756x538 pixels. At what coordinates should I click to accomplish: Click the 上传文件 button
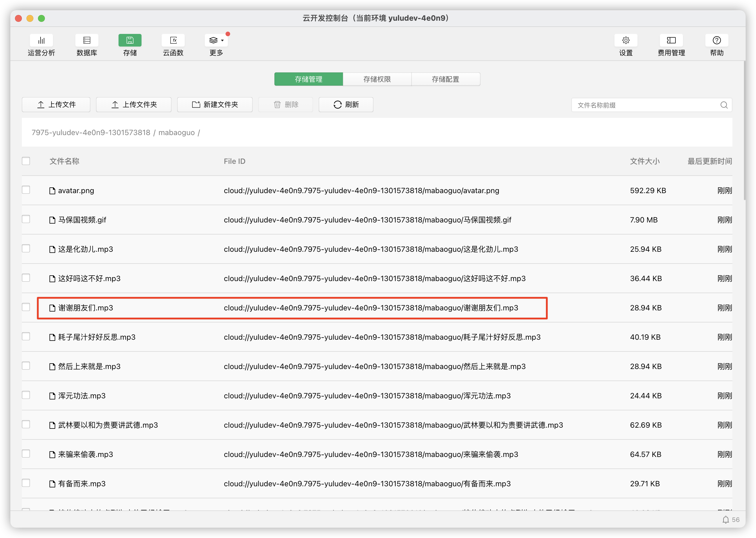[56, 105]
